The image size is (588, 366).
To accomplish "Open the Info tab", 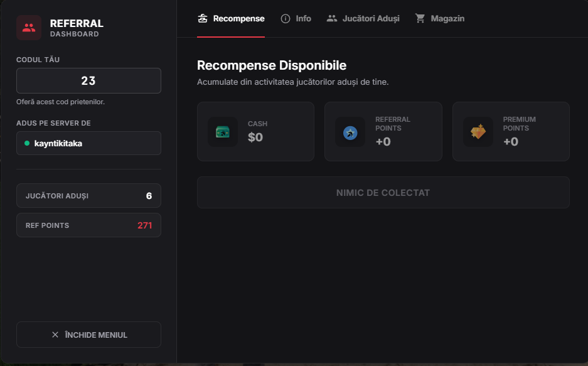I will pyautogui.click(x=296, y=19).
